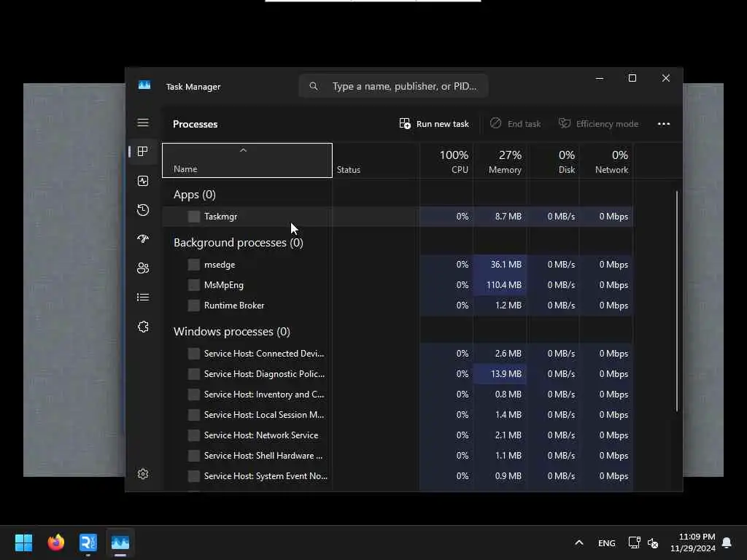
Task: Select the MsMpEng process row
Action: pyautogui.click(x=398, y=285)
